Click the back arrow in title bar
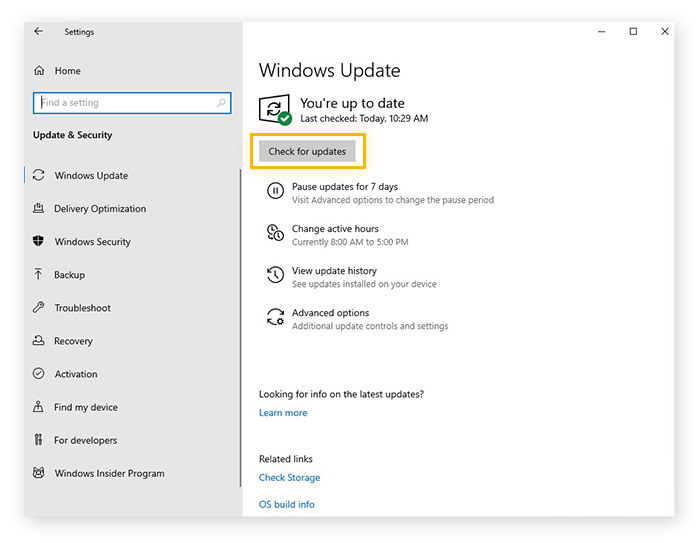Screen dimensions: 700x543 [x=39, y=32]
